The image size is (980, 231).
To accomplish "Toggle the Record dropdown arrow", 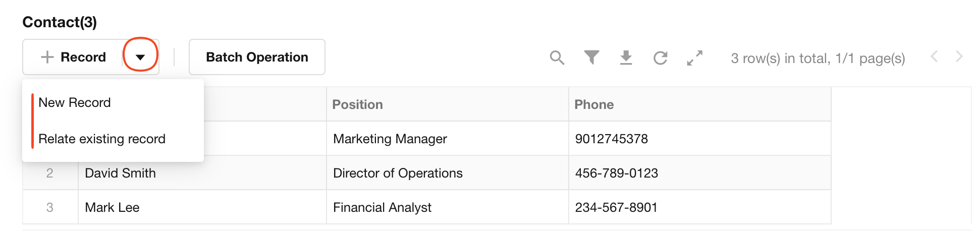I will tap(140, 57).
